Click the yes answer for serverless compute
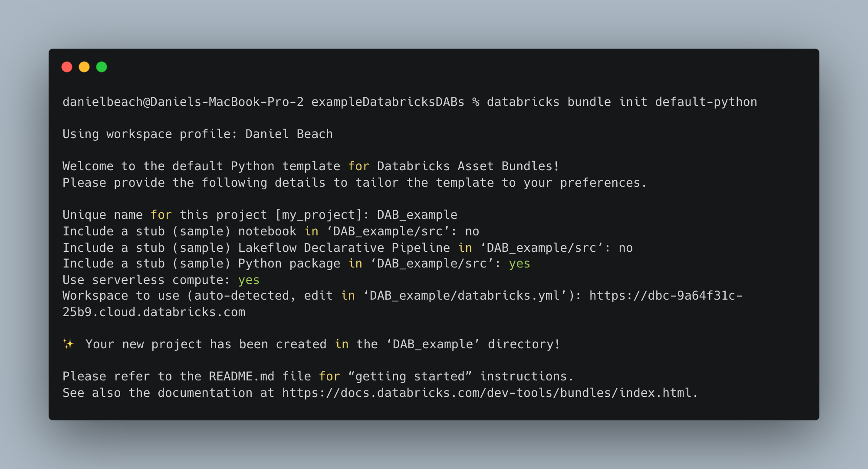The image size is (868, 469). 249,280
